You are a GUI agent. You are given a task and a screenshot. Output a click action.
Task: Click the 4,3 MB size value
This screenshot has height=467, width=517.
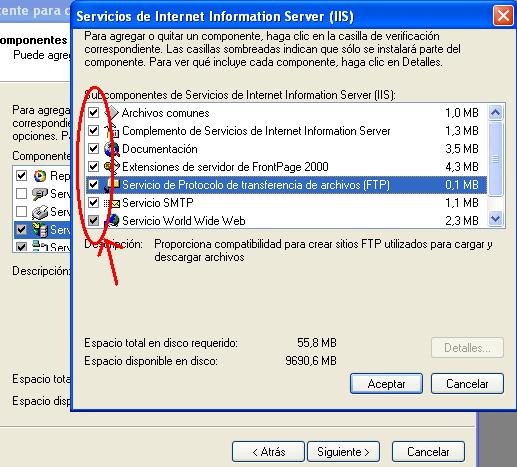click(462, 167)
